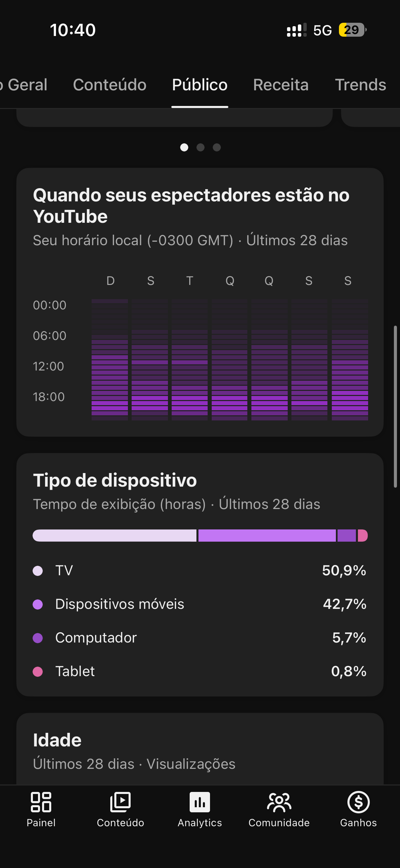Tap the Ganhos dollar icon
The height and width of the screenshot is (868, 400).
(358, 802)
